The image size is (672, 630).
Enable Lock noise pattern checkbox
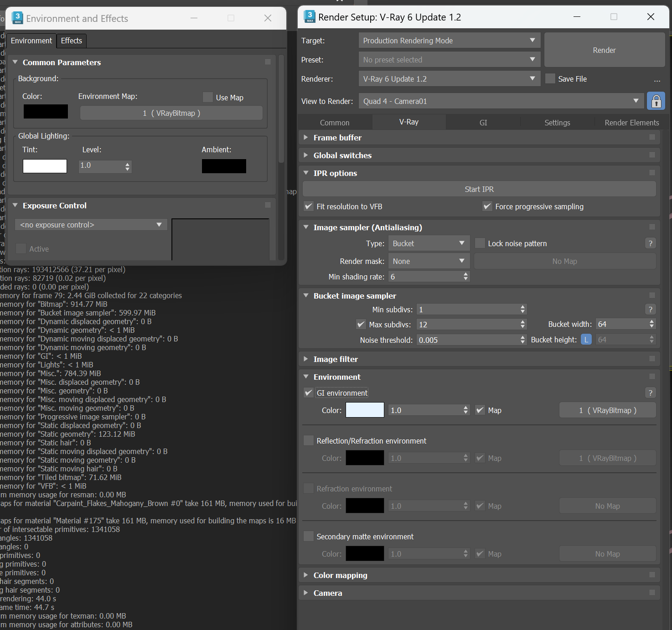[480, 243]
